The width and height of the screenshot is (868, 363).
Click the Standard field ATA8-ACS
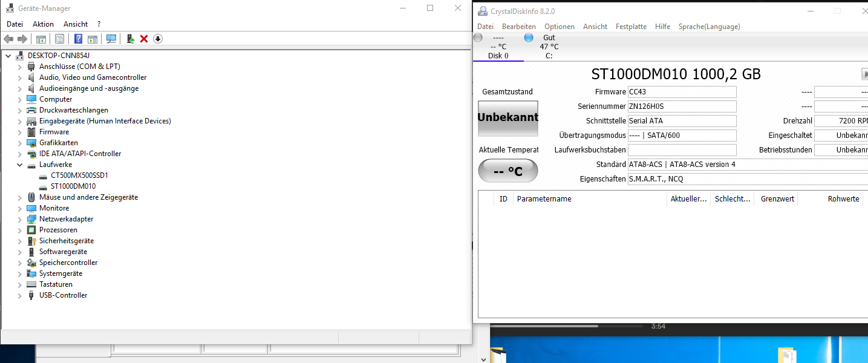coord(748,165)
